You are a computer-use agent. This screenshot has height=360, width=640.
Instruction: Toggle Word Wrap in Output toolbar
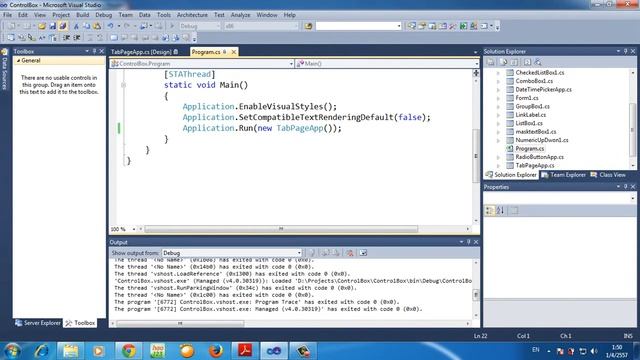click(363, 253)
